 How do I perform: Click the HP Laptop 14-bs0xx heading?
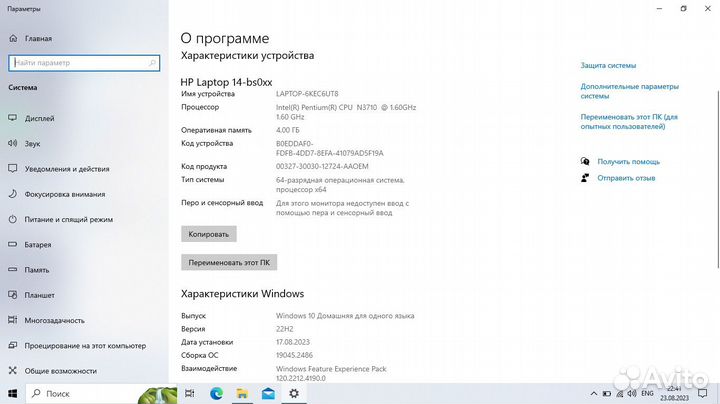(226, 82)
